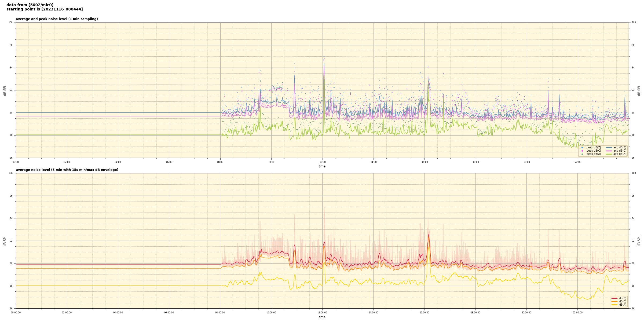Click the 12:00 tick label on top chart
This screenshot has height=322, width=644.
tap(322, 162)
